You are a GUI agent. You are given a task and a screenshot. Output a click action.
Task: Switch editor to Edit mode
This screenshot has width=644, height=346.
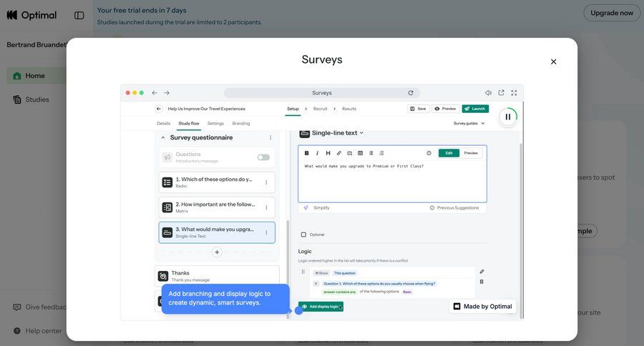[x=449, y=153]
